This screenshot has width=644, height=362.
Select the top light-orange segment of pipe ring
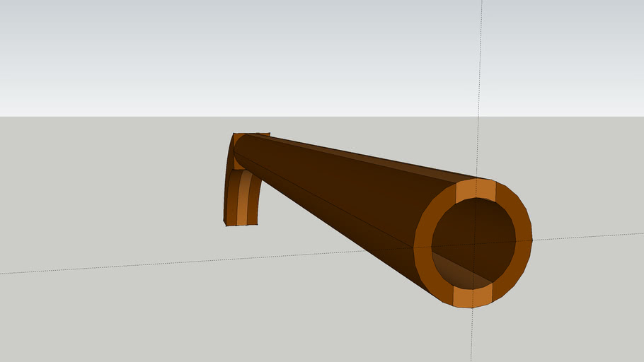tap(476, 190)
